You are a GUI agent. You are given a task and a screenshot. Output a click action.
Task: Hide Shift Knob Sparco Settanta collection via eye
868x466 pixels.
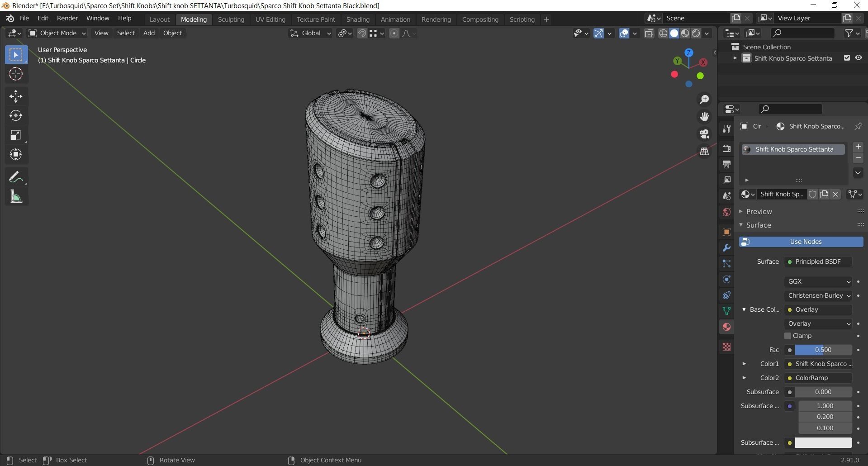point(859,58)
